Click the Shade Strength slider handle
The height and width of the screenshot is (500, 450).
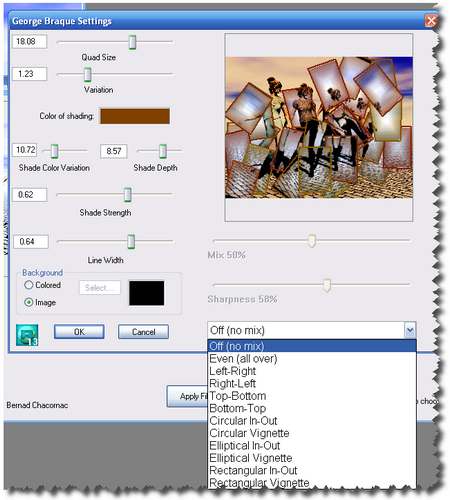point(128,195)
